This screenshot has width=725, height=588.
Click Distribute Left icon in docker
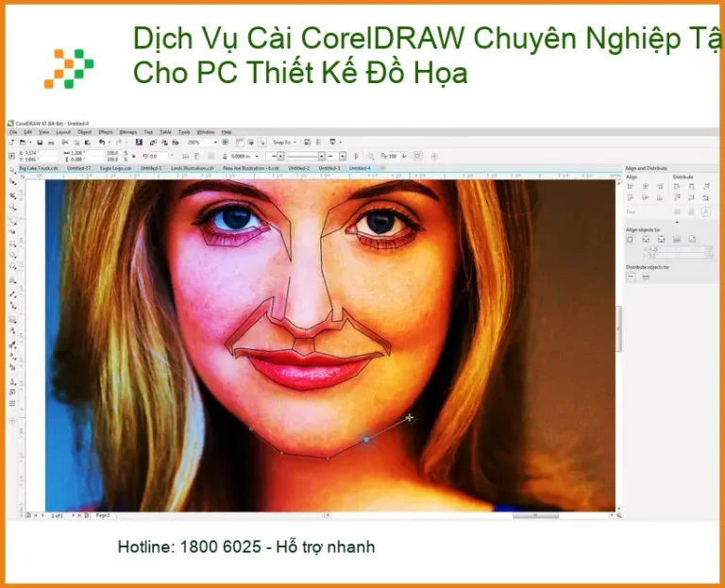677,186
